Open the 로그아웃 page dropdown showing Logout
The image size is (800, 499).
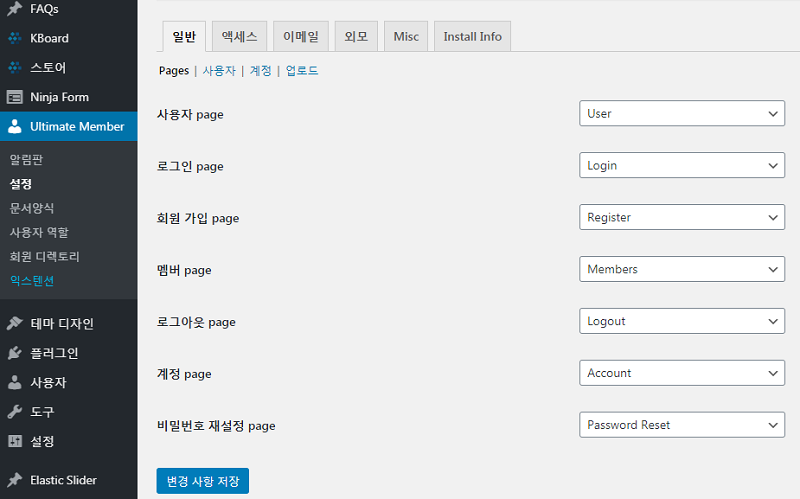click(x=682, y=321)
